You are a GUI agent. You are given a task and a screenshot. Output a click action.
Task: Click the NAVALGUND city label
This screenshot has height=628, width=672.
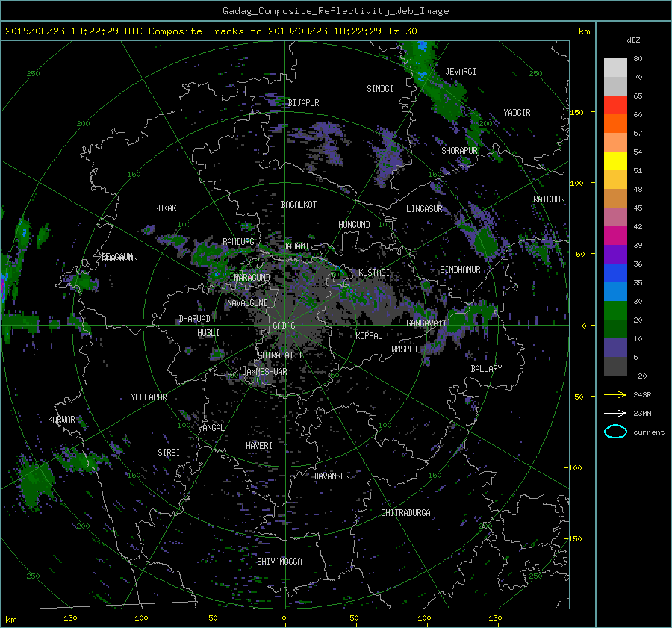click(247, 303)
